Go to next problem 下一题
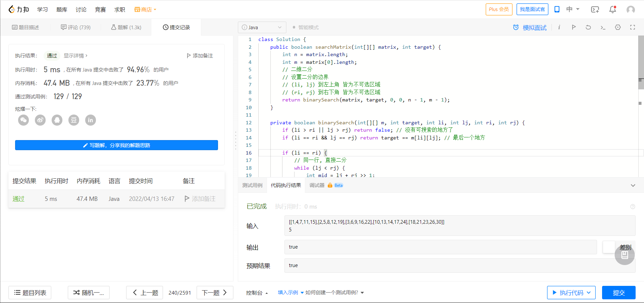This screenshot has width=644, height=303. [x=215, y=293]
